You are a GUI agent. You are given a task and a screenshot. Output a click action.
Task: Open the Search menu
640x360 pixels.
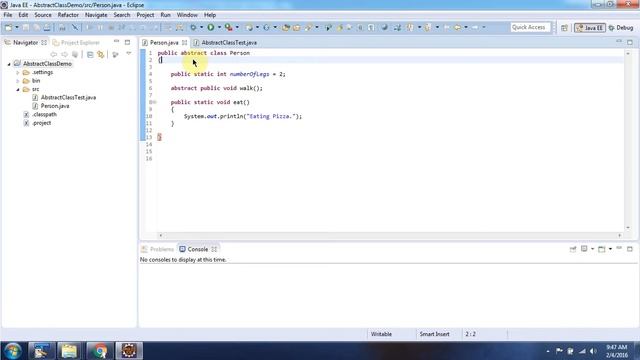tap(122, 15)
